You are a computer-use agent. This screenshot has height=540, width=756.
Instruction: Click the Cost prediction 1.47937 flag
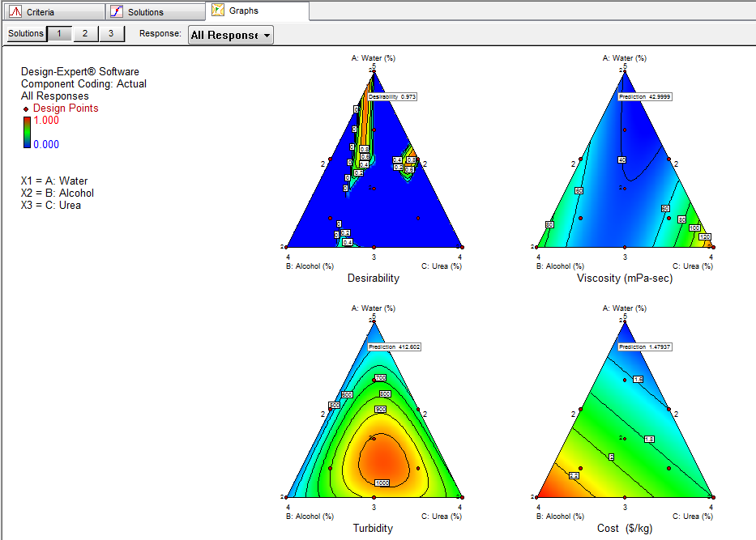pos(645,347)
